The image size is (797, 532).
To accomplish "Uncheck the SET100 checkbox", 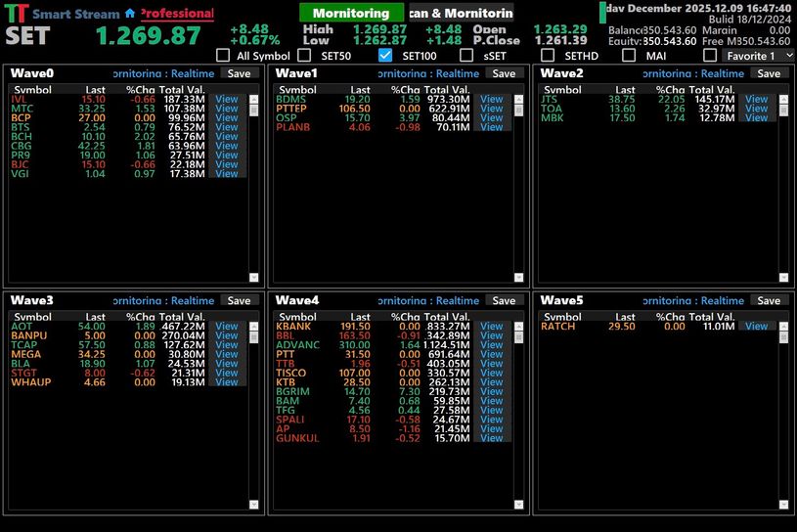I will click(385, 56).
